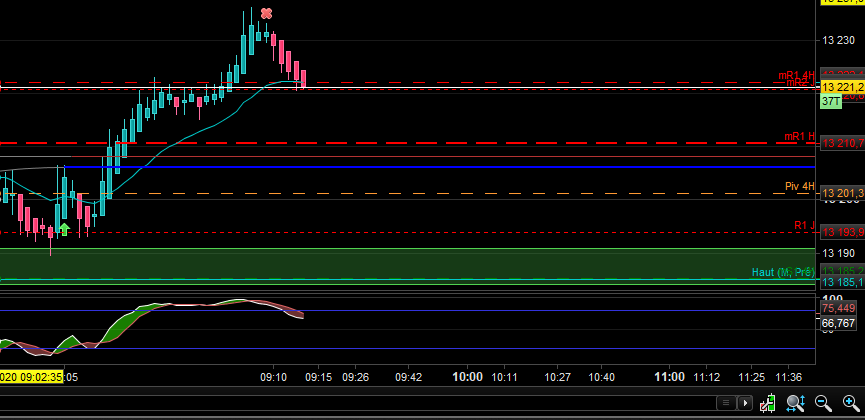
Task: Click the 13 190 price axis label
Action: [839, 253]
